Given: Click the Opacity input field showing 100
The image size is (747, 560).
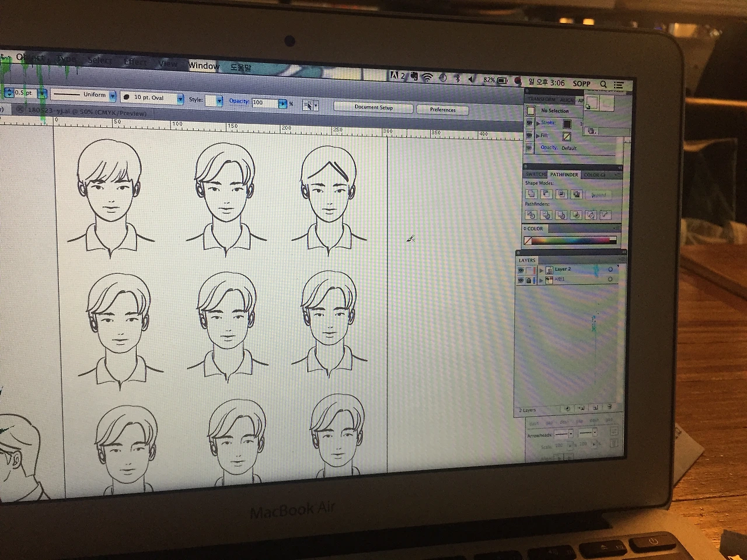Looking at the screenshot, I should click(265, 103).
